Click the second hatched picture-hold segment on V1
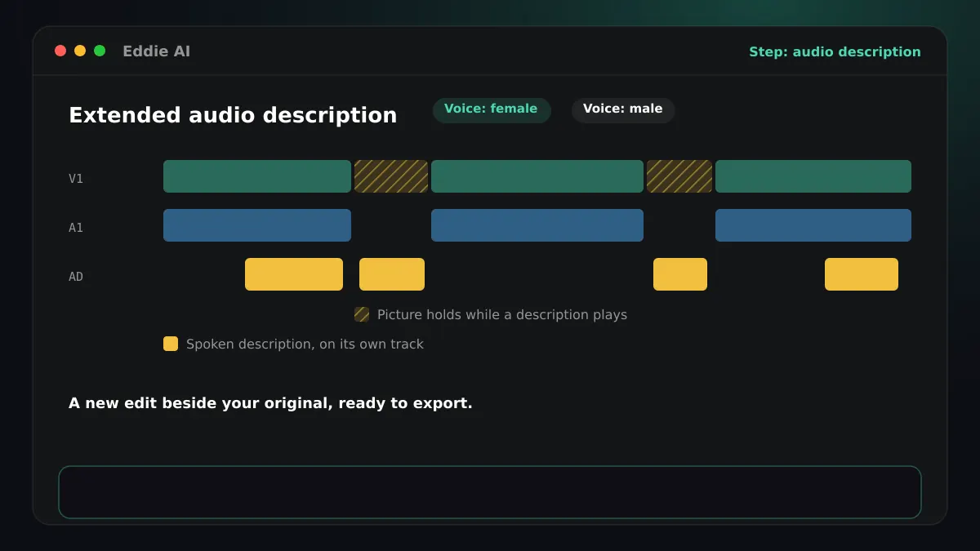The image size is (980, 551). [x=679, y=176]
